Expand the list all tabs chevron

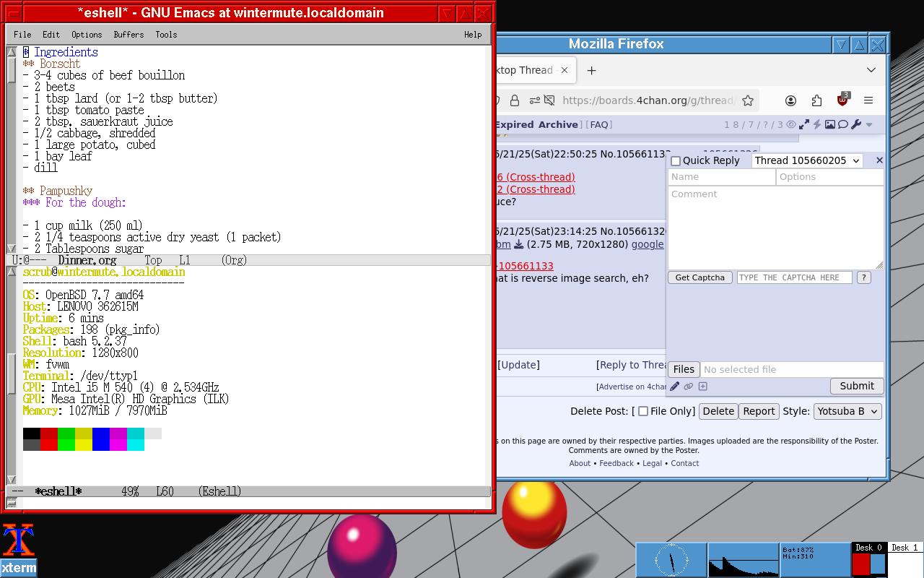point(871,70)
